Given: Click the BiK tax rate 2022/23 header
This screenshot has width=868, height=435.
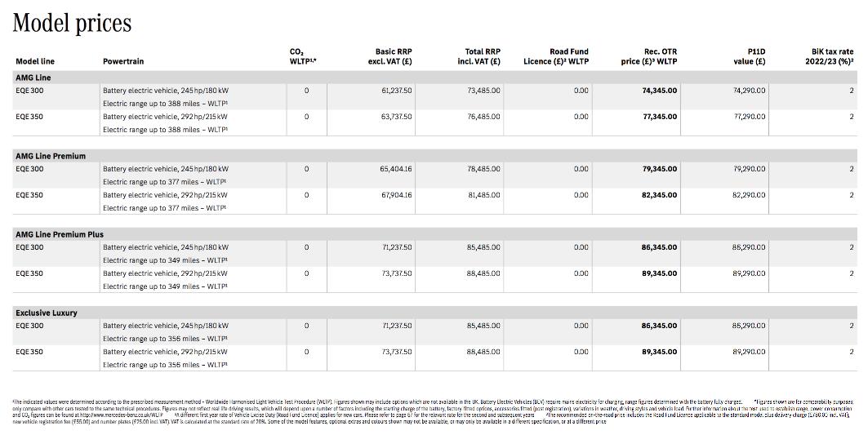Looking at the screenshot, I should (x=829, y=56).
